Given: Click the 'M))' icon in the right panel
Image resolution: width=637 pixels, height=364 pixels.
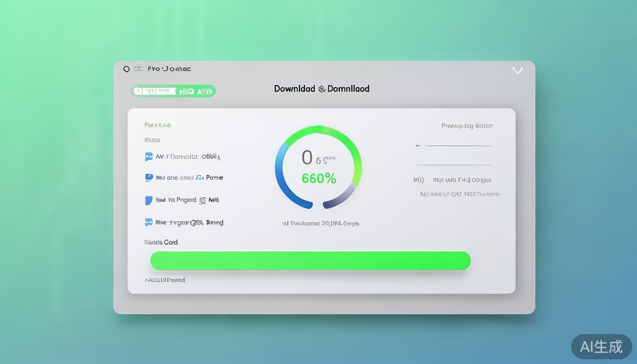Looking at the screenshot, I should tap(419, 180).
